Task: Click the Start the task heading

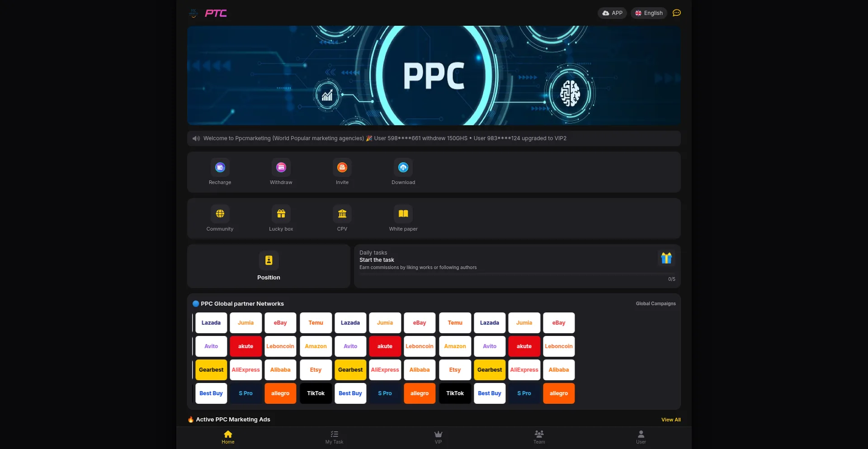Action: pos(377,260)
